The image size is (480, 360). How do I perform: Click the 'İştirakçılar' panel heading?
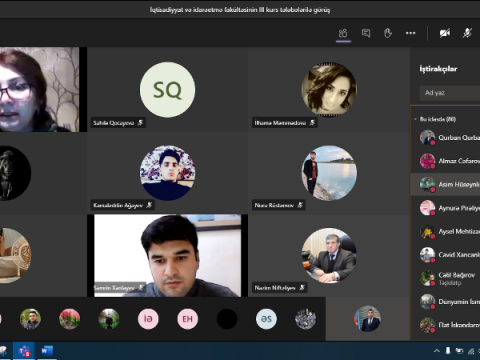click(438, 69)
